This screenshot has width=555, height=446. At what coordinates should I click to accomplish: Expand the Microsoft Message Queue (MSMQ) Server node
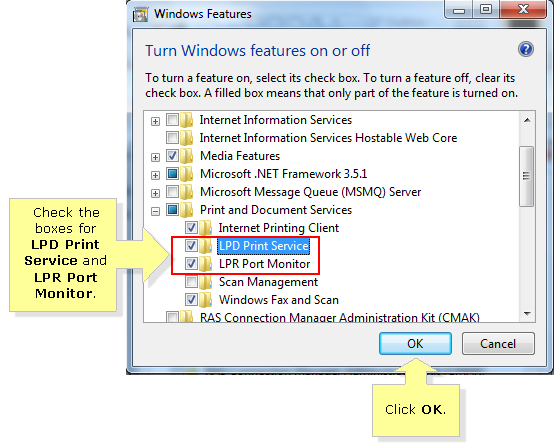(155, 193)
